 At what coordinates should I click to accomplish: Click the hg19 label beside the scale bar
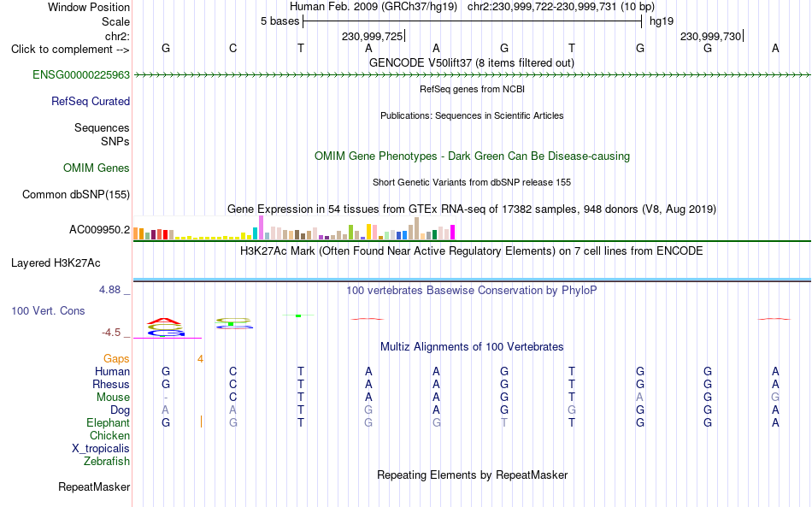pos(662,21)
